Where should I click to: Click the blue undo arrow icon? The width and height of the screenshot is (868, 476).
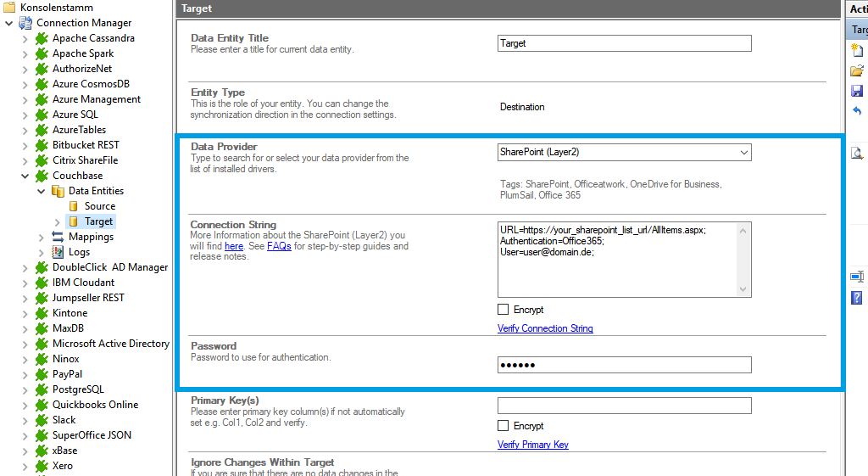click(x=857, y=111)
